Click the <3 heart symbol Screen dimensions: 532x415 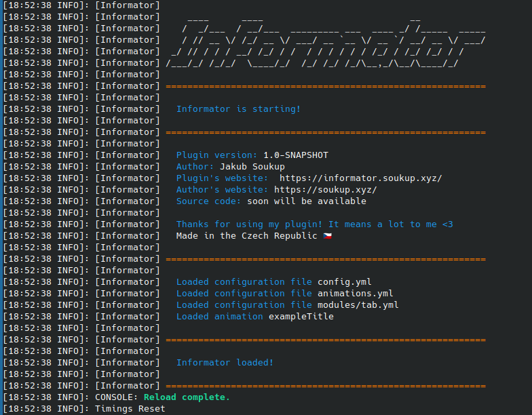click(x=447, y=224)
